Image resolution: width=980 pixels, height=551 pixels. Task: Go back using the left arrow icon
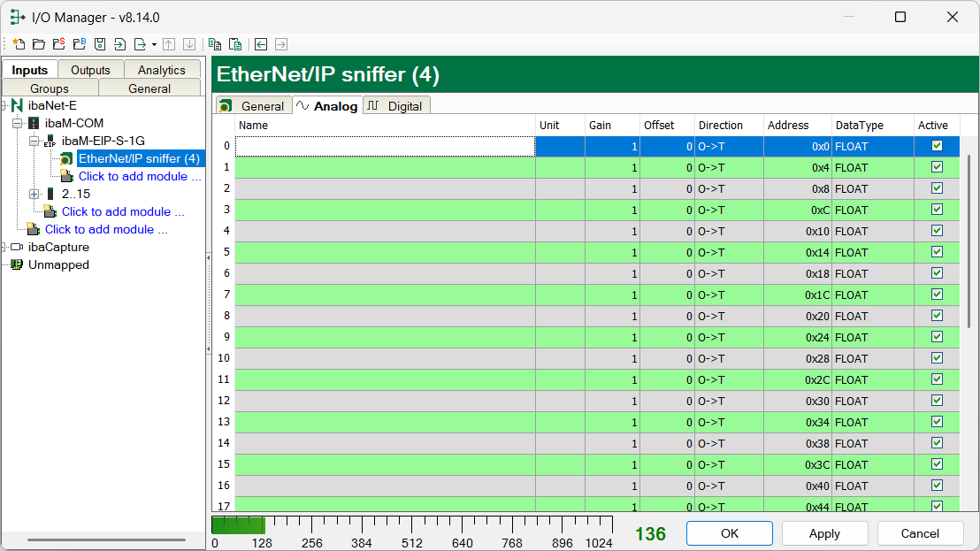(261, 44)
